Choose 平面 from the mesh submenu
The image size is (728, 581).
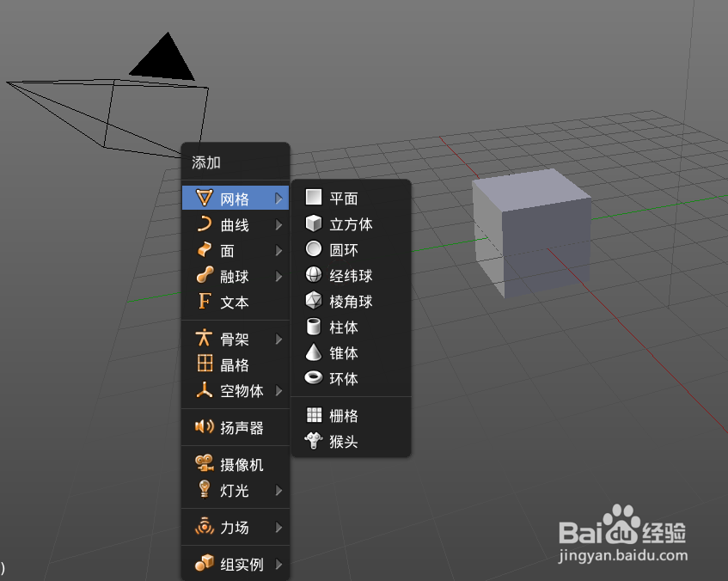(351, 199)
